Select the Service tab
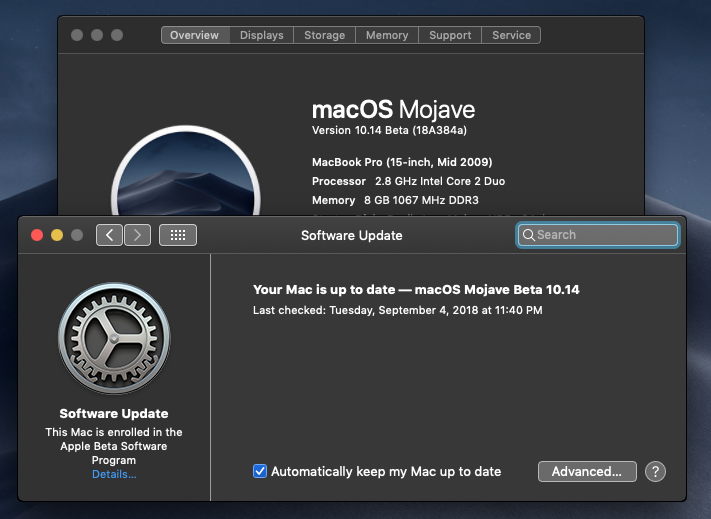This screenshot has height=519, width=711. 511,35
